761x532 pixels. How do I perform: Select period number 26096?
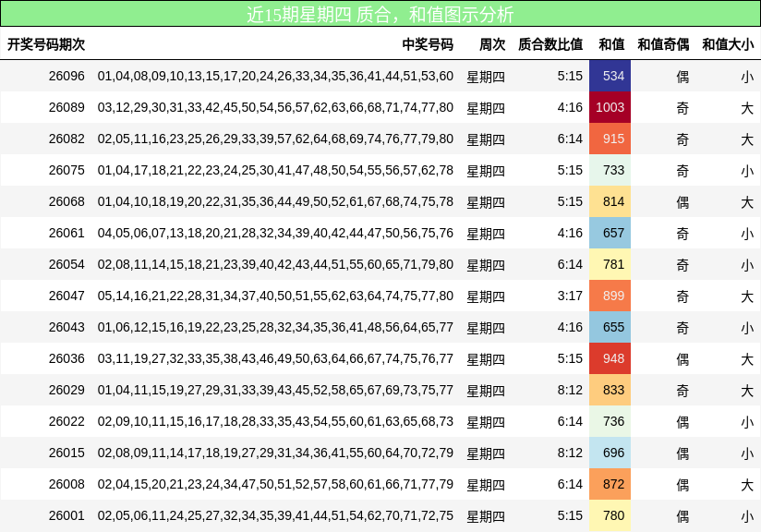pyautogui.click(x=63, y=78)
